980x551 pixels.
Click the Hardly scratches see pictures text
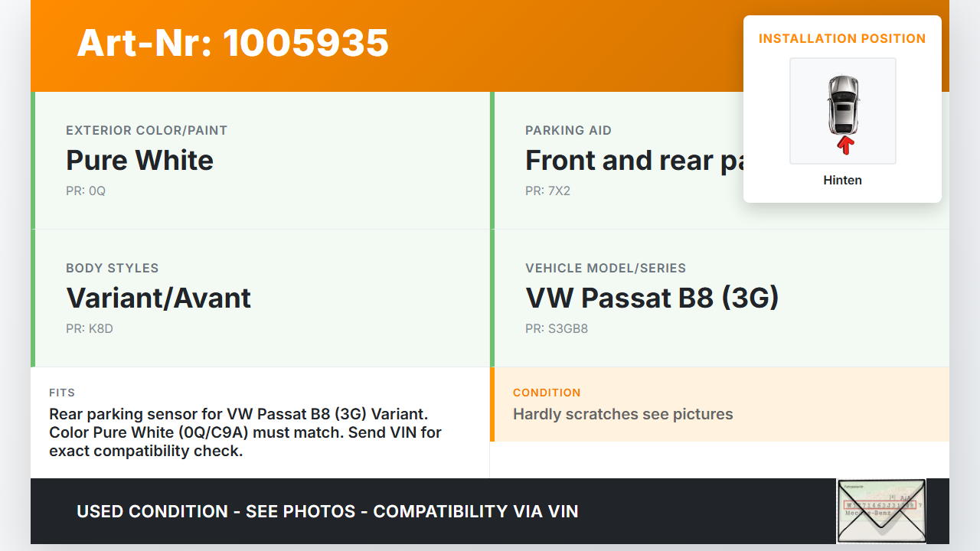click(x=622, y=415)
